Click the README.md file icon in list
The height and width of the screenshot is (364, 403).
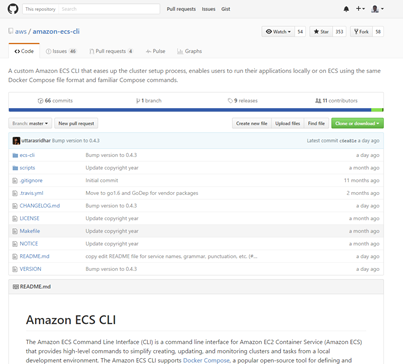point(15,257)
